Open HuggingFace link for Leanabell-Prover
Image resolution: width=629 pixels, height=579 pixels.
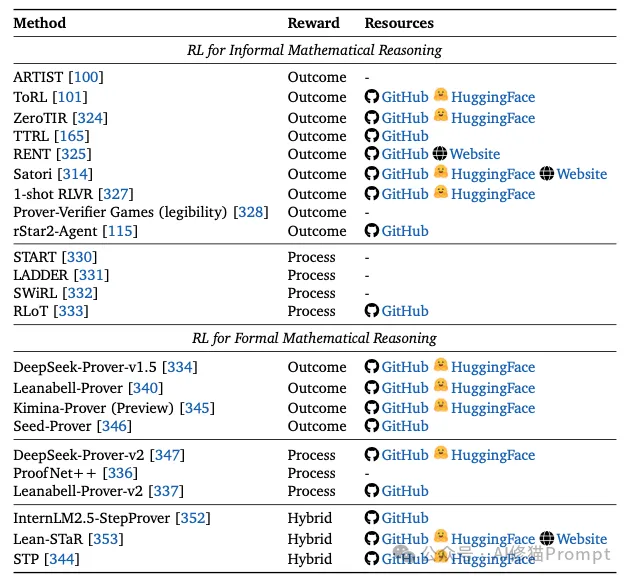pos(492,388)
